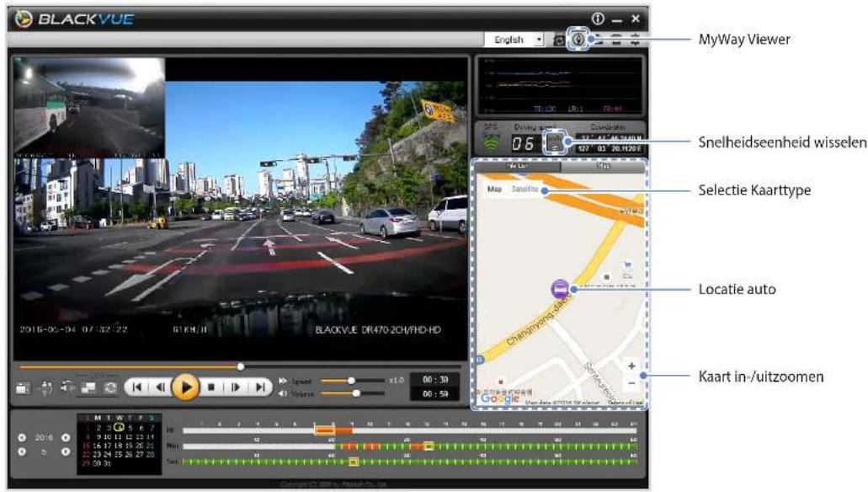Open settings icon at top toolbar end
Screen dimensions: 868x492
pyautogui.click(x=635, y=40)
